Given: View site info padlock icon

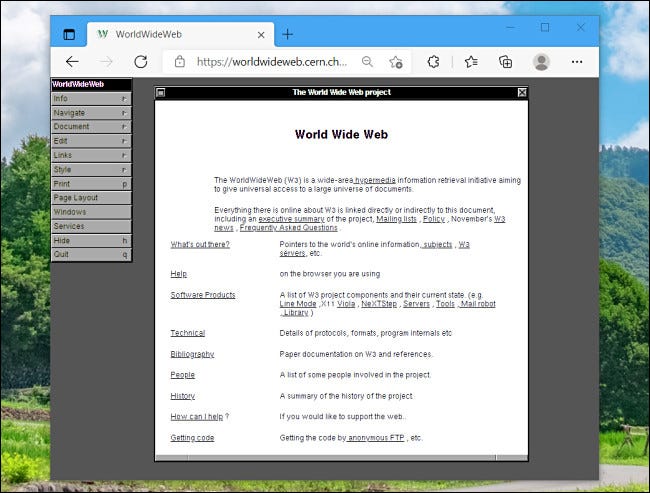Looking at the screenshot, I should [x=179, y=62].
